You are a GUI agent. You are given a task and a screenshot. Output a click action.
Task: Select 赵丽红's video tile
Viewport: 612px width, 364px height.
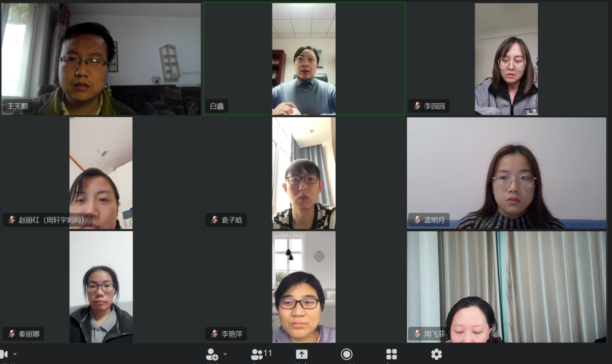101,173
